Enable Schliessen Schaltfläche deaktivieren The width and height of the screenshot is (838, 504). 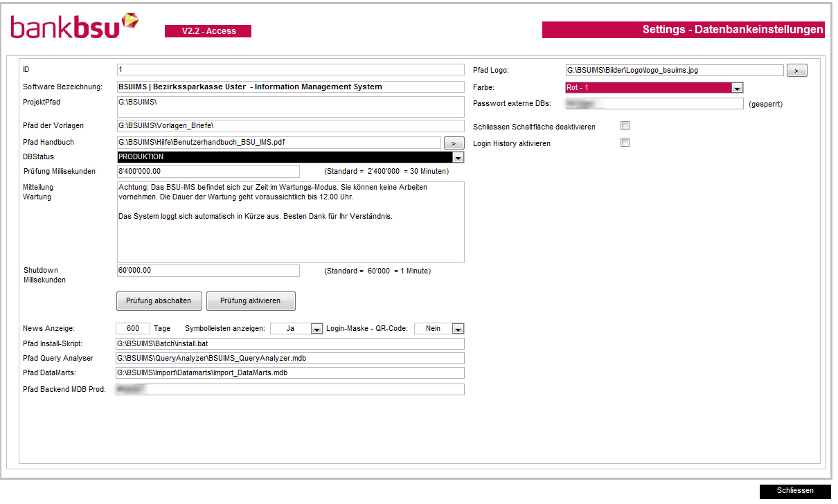click(x=625, y=126)
